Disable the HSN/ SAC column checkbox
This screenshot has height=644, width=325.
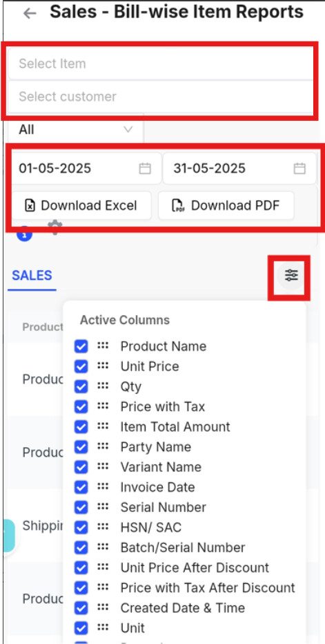[x=81, y=527]
